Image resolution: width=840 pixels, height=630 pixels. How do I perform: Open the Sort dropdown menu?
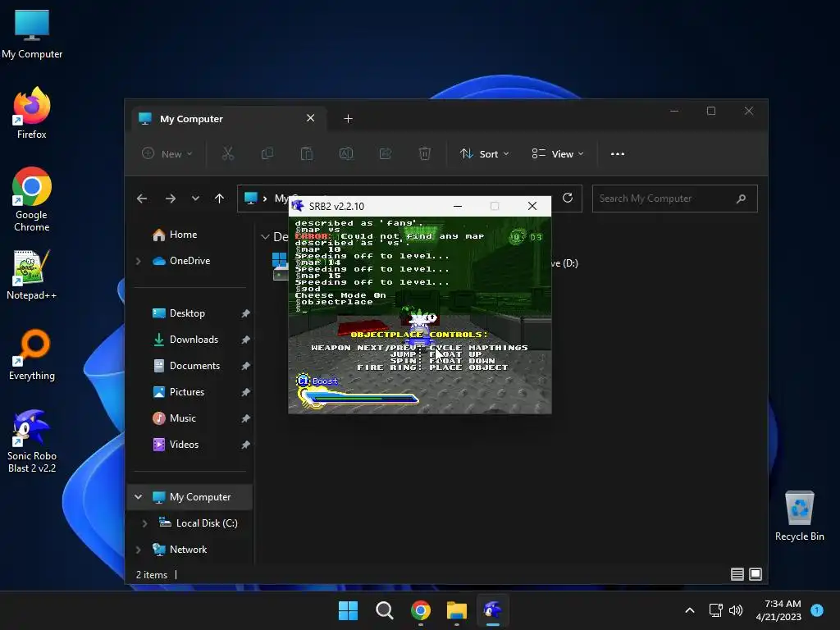click(x=484, y=153)
